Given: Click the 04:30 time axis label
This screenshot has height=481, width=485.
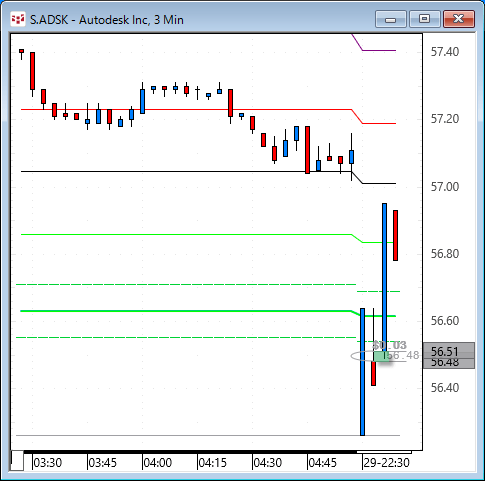Looking at the screenshot, I should [268, 463].
